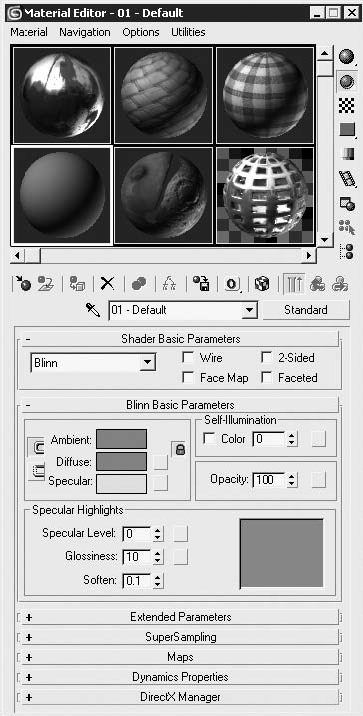Click the Reset Map/Material X icon
The image size is (363, 716).
[107, 284]
